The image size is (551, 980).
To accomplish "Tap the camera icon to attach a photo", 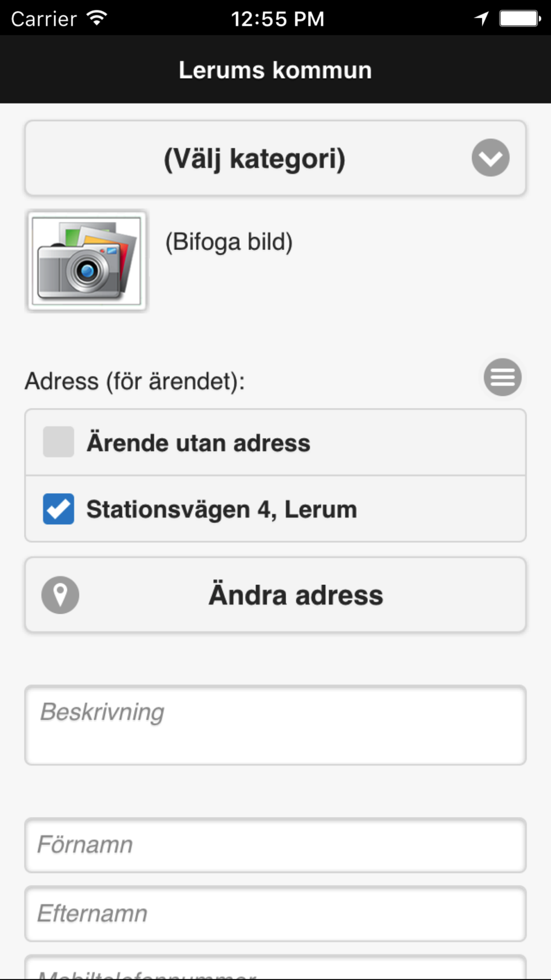I will tap(87, 261).
